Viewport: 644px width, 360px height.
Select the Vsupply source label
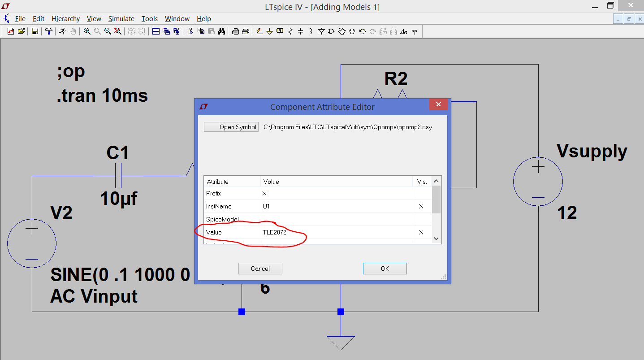pyautogui.click(x=592, y=151)
